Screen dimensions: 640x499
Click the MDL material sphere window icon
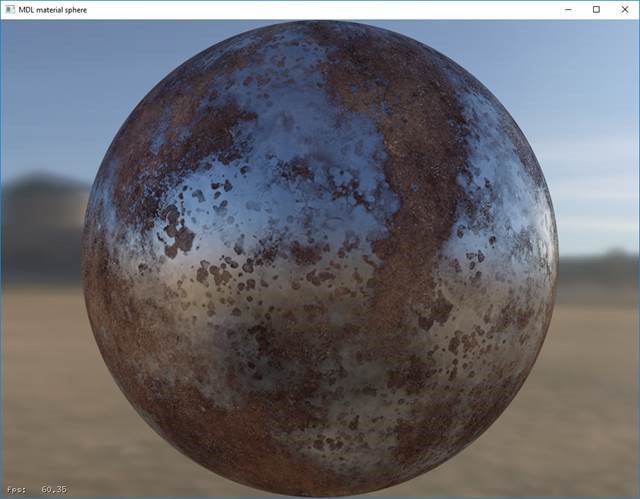[10, 9]
